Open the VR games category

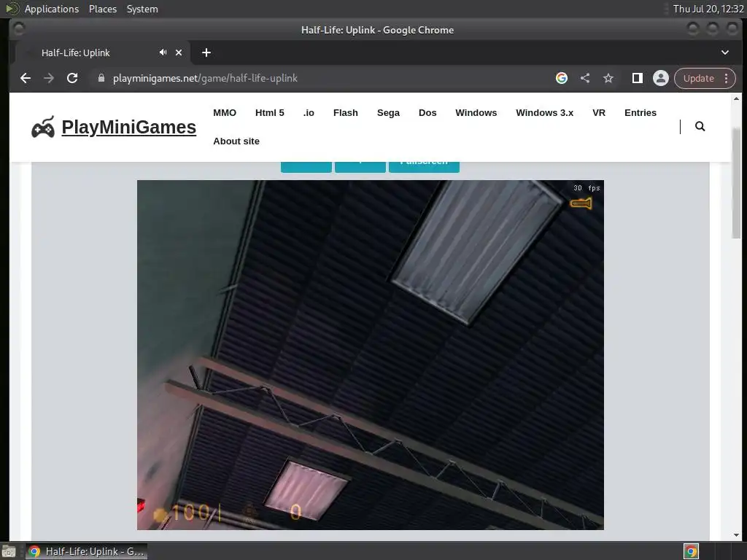pos(599,113)
